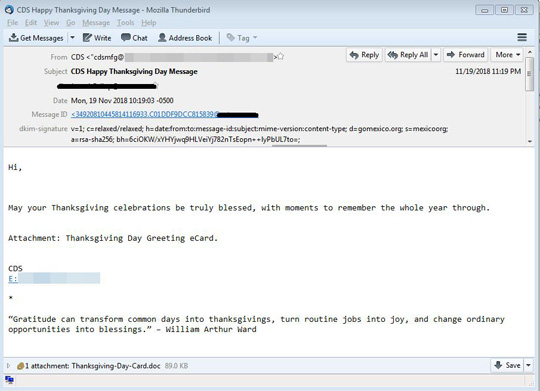This screenshot has height=391, width=540.
Task: Click the header pane scroll down arrow
Action: pos(530,141)
